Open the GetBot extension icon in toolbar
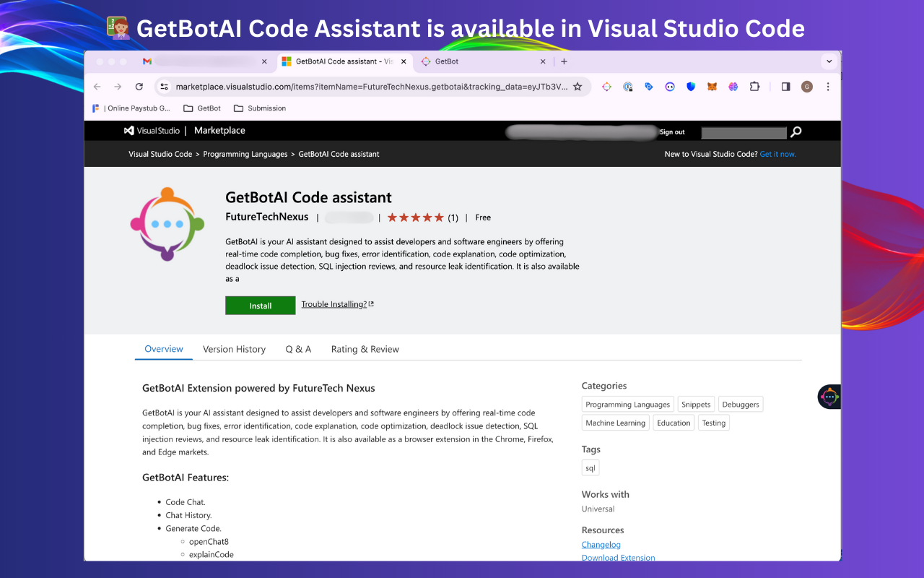 (606, 87)
